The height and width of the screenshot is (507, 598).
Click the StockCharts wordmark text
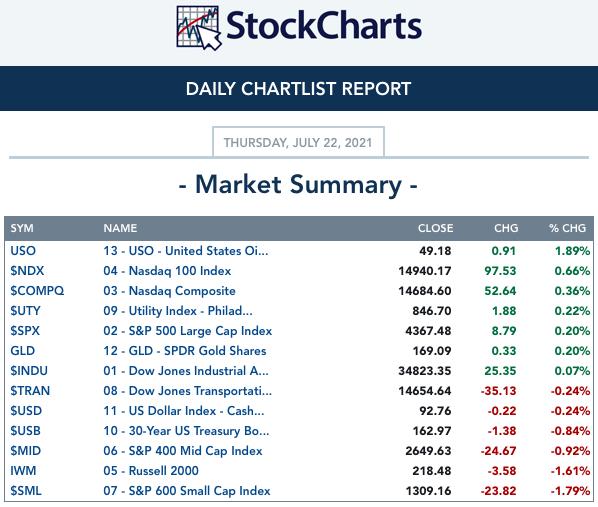coord(324,26)
